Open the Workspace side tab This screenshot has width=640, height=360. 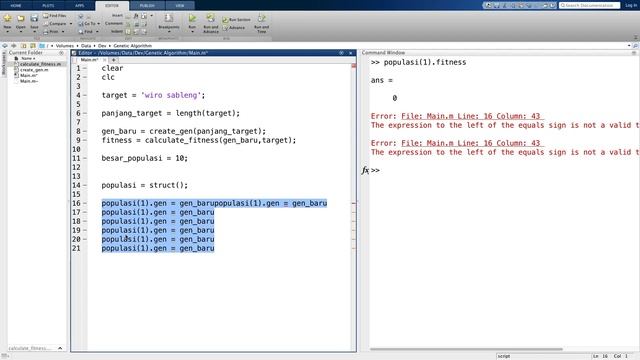coord(4,64)
